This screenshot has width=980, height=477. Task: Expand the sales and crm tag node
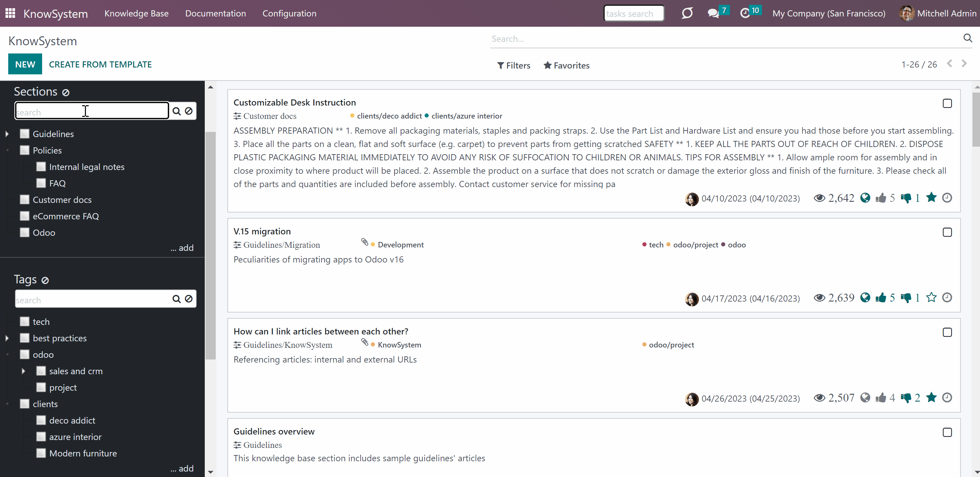click(24, 371)
